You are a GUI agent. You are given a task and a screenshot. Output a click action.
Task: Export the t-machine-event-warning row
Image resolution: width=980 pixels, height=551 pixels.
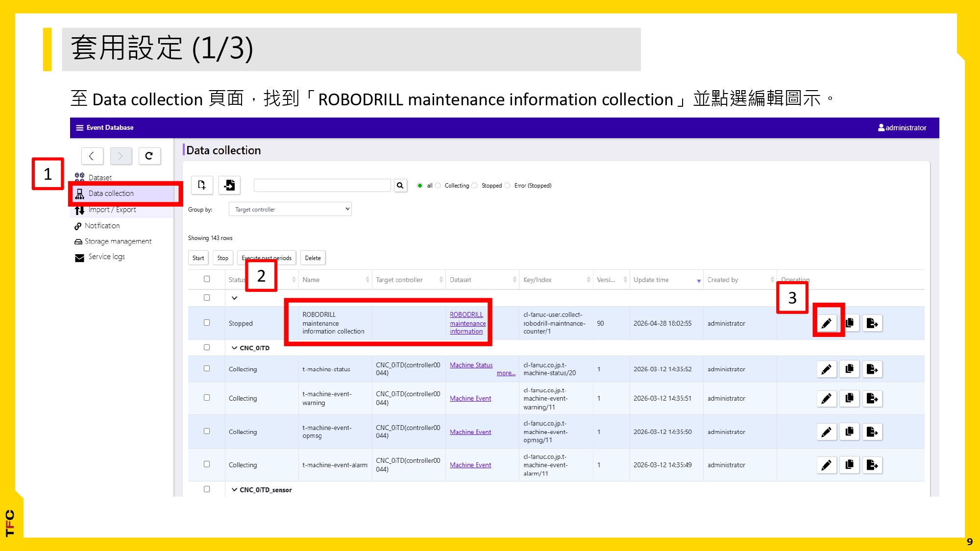872,399
